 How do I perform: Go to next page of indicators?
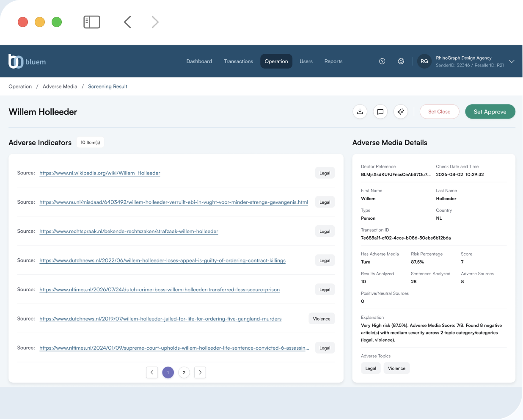200,373
